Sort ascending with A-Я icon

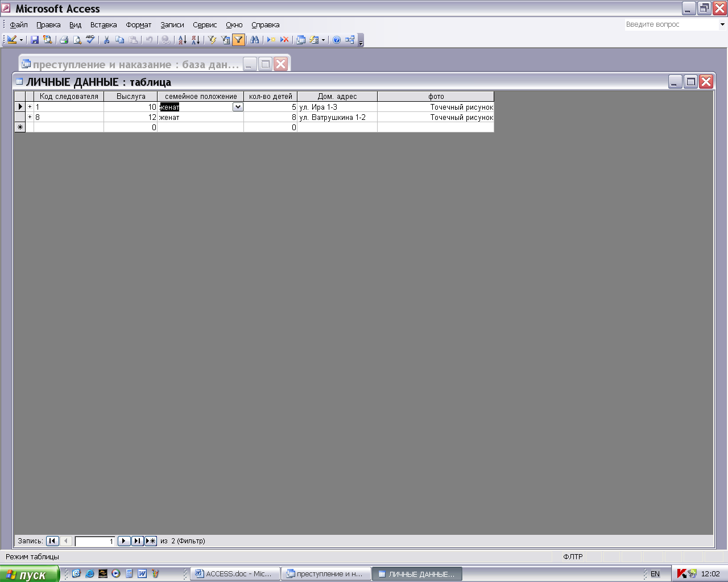[x=182, y=40]
